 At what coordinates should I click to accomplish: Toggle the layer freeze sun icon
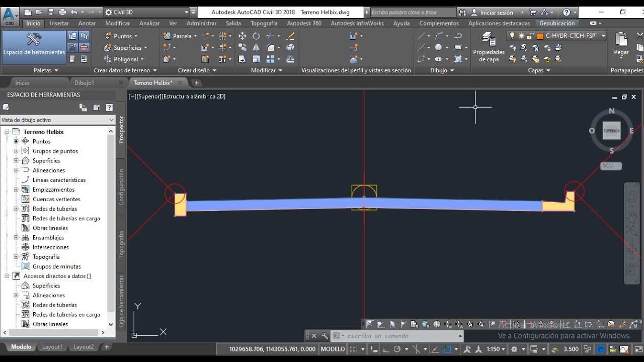pos(521,36)
